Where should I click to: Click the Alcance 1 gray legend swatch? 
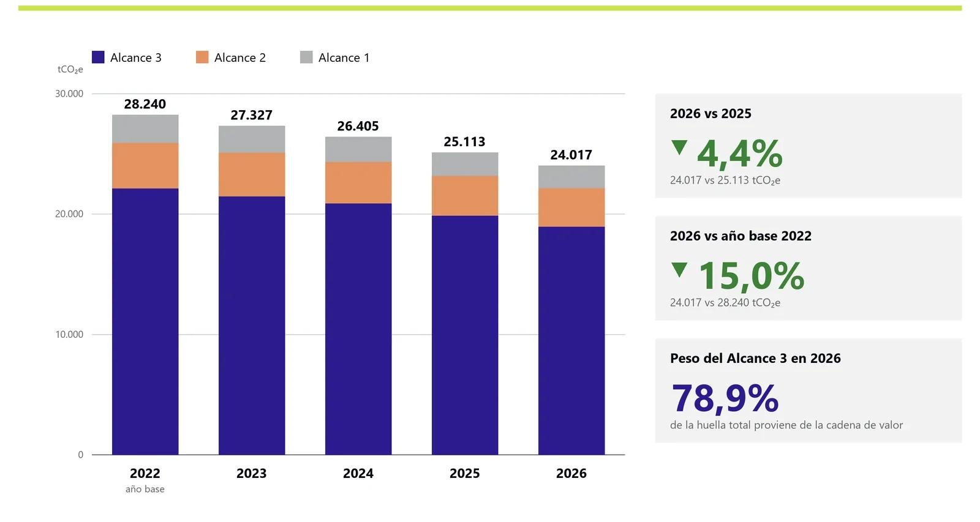pos(306,57)
